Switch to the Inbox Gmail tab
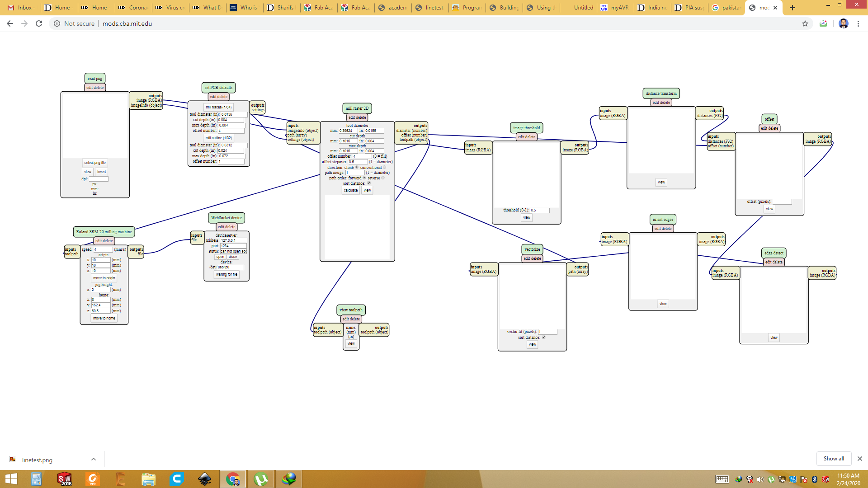 22,8
